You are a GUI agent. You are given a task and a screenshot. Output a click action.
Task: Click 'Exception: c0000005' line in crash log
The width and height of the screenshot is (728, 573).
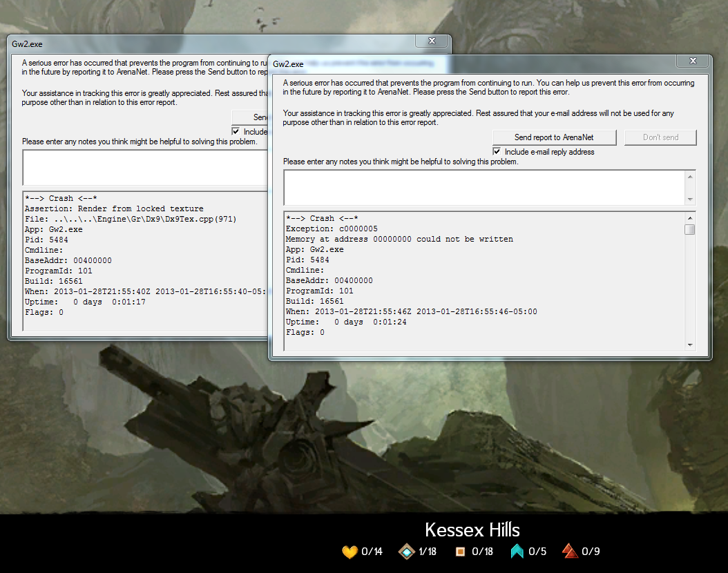pos(332,229)
